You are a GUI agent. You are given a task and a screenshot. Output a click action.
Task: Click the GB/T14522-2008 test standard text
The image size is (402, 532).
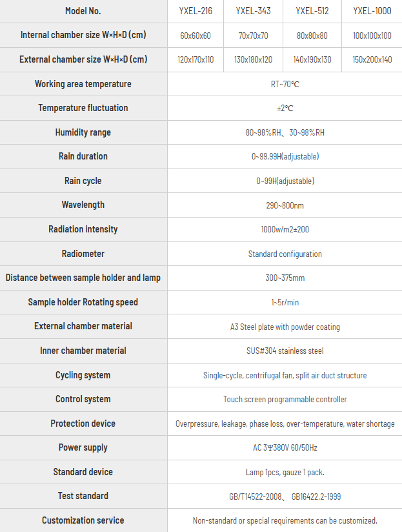click(x=256, y=496)
